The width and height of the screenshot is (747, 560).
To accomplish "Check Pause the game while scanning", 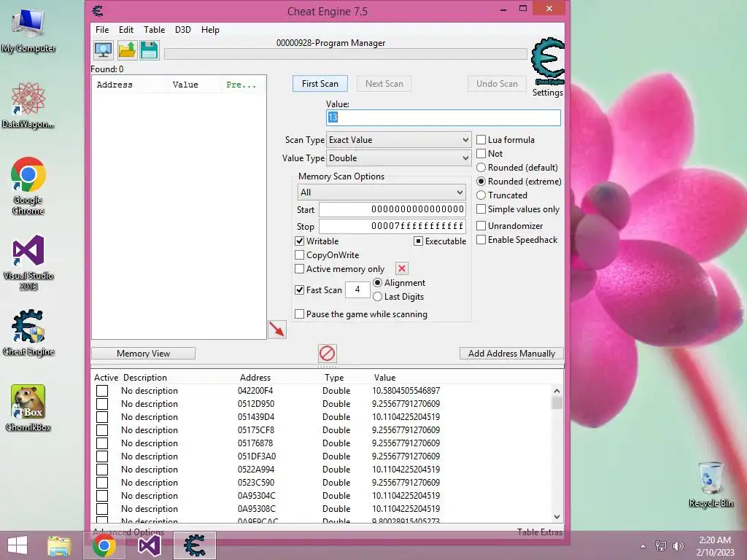I will pos(300,314).
